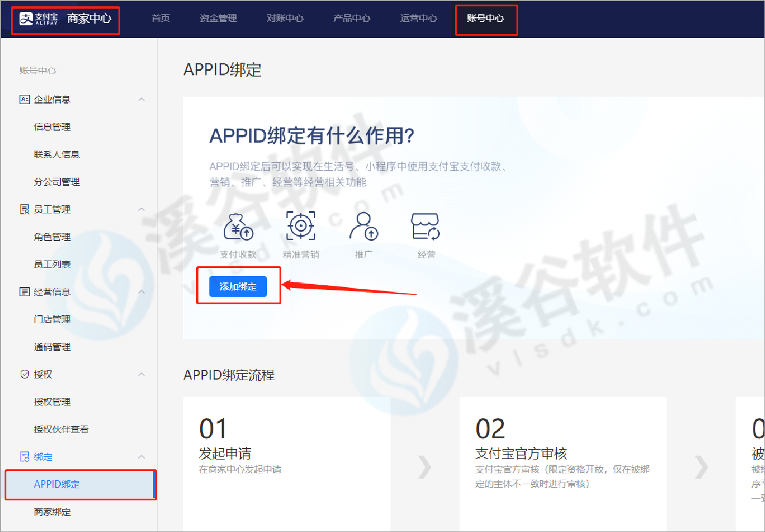Image resolution: width=765 pixels, height=532 pixels.
Task: Click the Alipay merchant center logo
Action: pos(65,19)
